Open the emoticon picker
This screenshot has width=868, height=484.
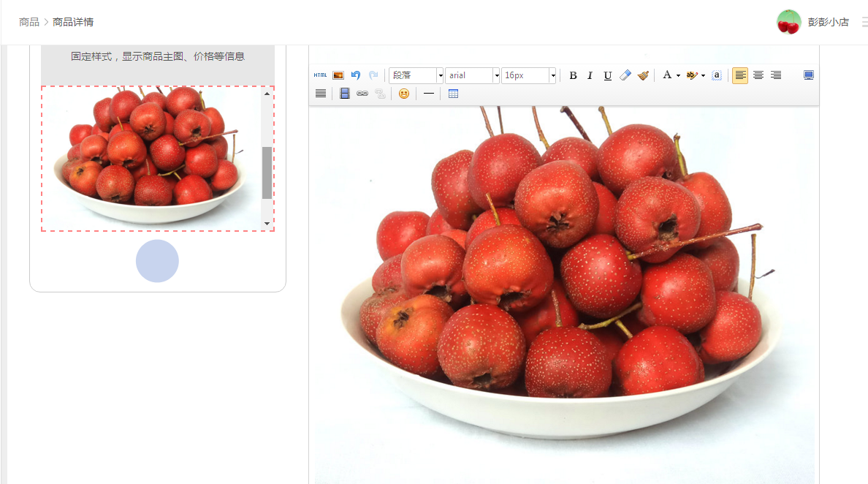pos(404,94)
